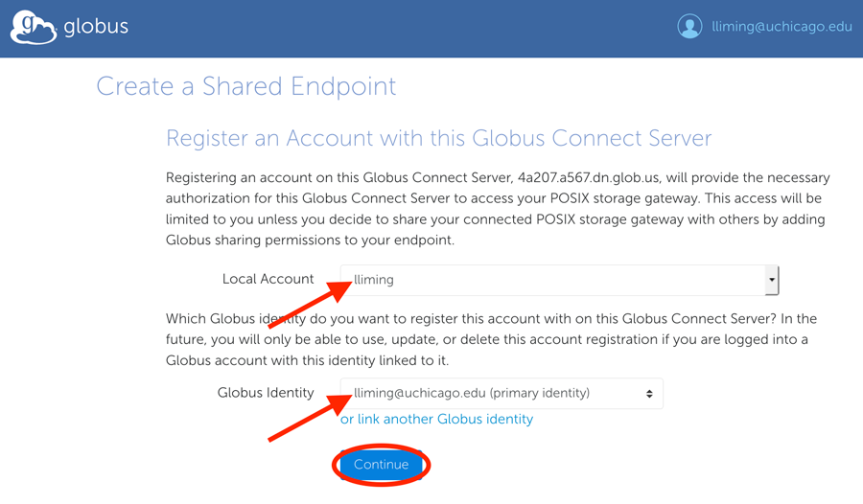Click the 'Globus Identity' field label
863x504 pixels.
[266, 393]
